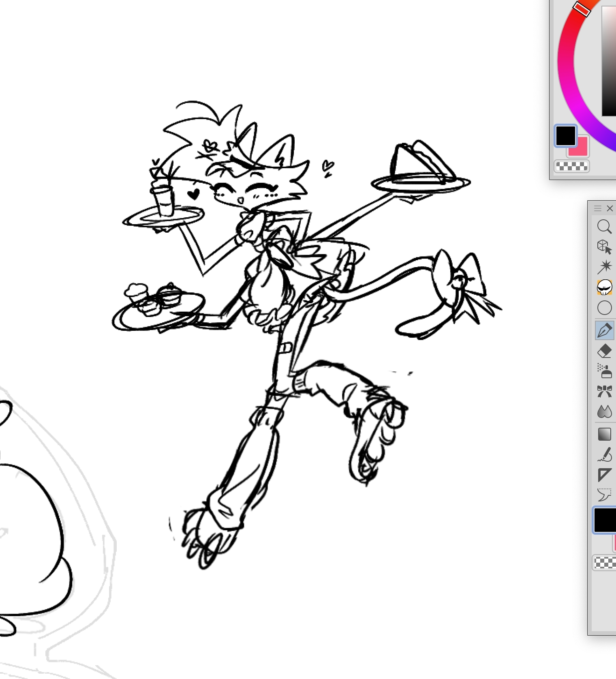The width and height of the screenshot is (616, 679).
Task: Select the Zoom magnifier tool
Action: (x=604, y=227)
